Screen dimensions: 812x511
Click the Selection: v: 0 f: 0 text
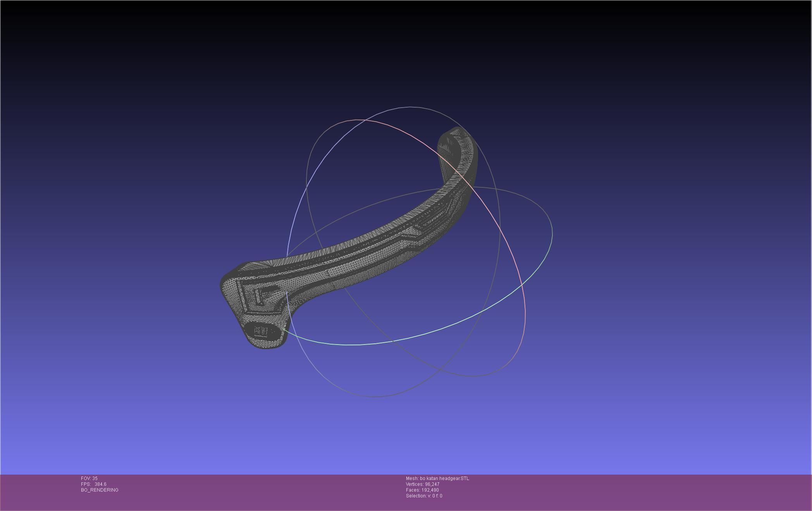(x=424, y=496)
